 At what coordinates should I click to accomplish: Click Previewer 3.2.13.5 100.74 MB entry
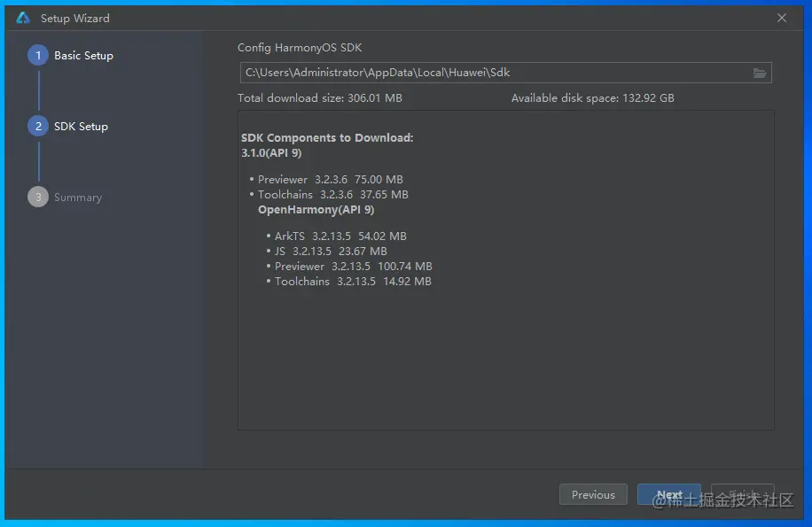click(353, 267)
